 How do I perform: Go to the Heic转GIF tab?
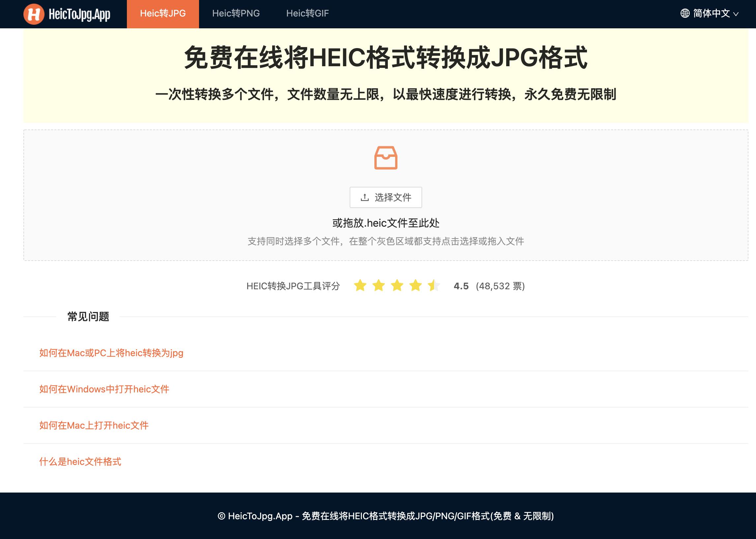307,14
